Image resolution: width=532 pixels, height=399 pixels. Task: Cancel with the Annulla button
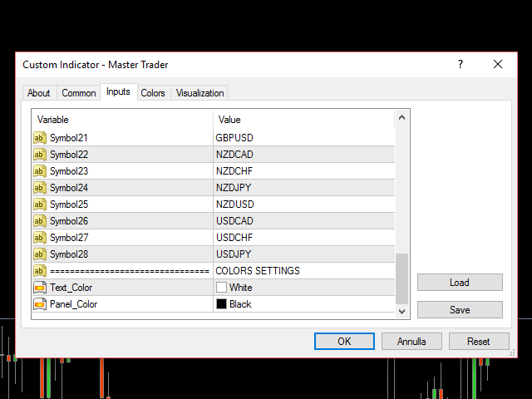tap(411, 342)
